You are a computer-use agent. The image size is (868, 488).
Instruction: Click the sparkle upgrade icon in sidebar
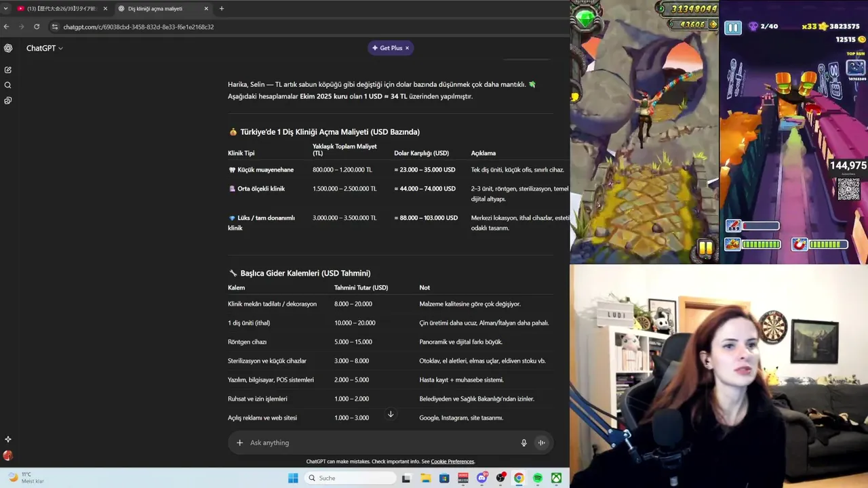pyautogui.click(x=8, y=439)
